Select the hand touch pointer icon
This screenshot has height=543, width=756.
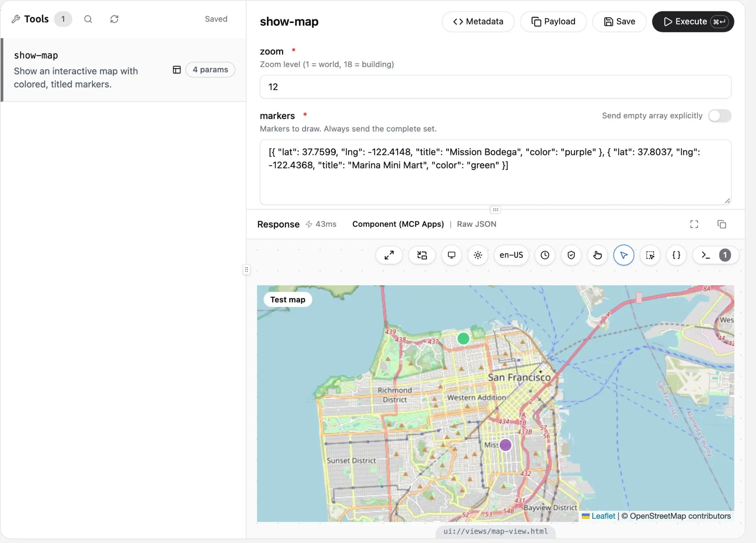coord(597,255)
